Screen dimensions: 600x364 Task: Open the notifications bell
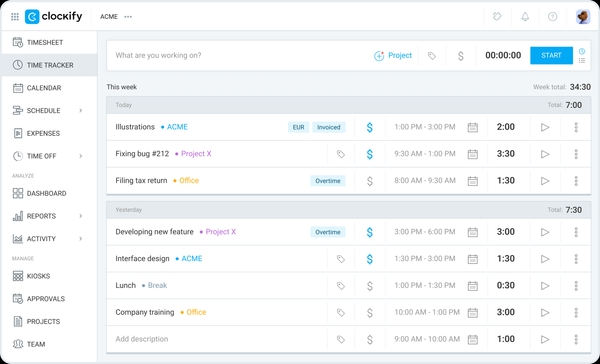[x=525, y=16]
